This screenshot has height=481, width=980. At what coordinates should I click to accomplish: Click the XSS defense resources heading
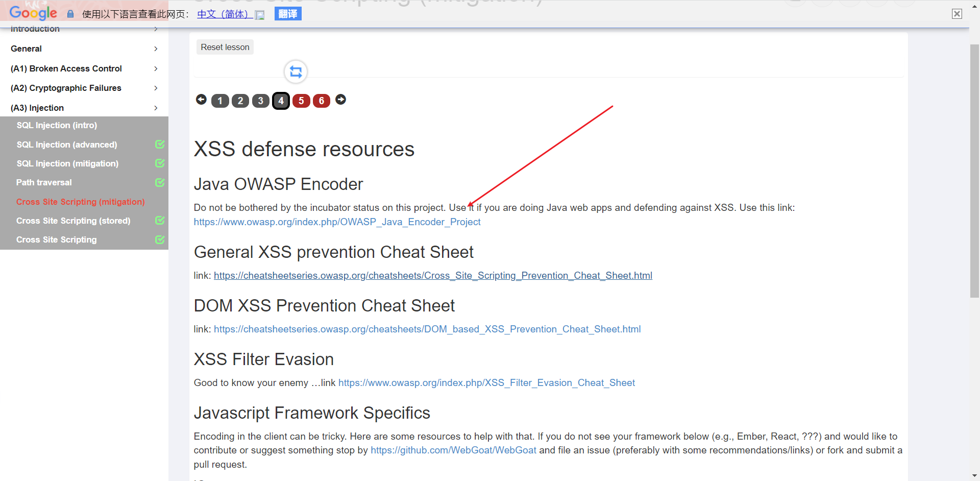304,149
